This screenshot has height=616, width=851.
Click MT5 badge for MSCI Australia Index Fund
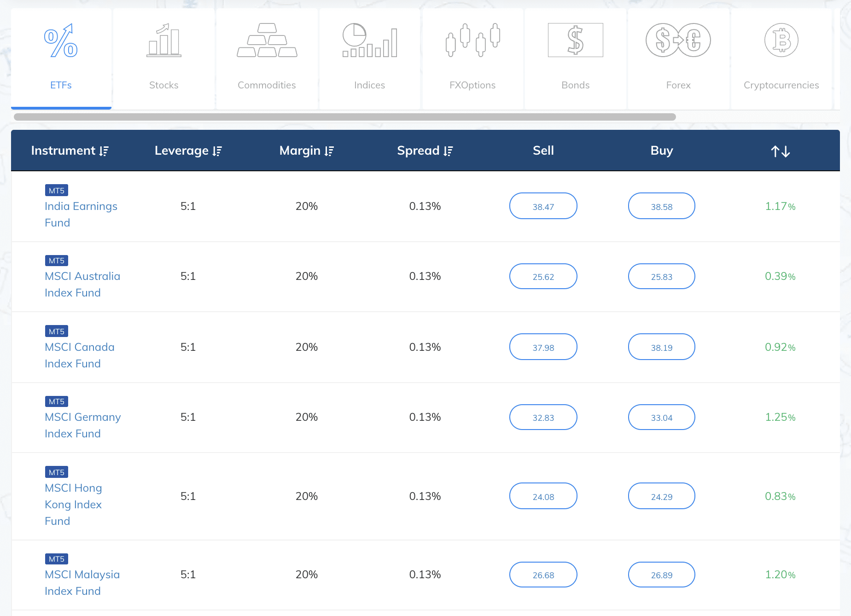click(57, 261)
